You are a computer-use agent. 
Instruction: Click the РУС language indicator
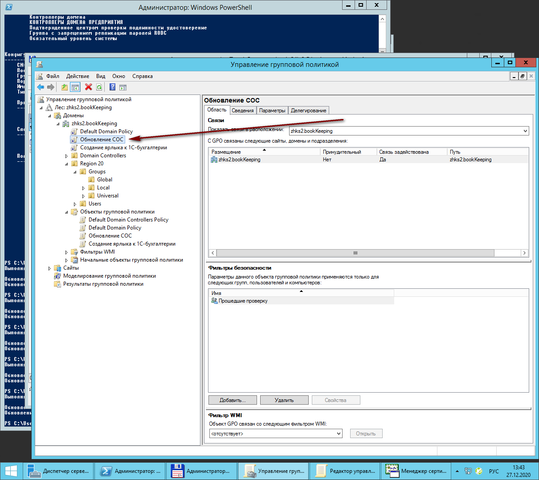click(493, 471)
